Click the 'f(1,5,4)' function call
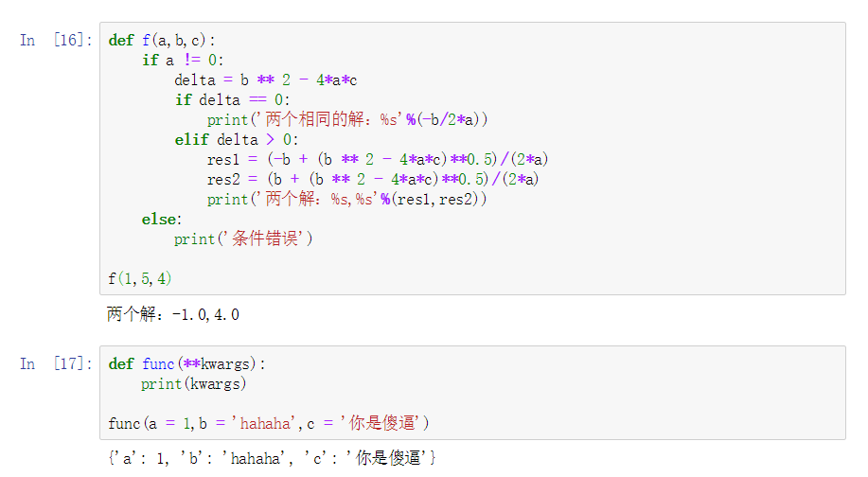 140,278
